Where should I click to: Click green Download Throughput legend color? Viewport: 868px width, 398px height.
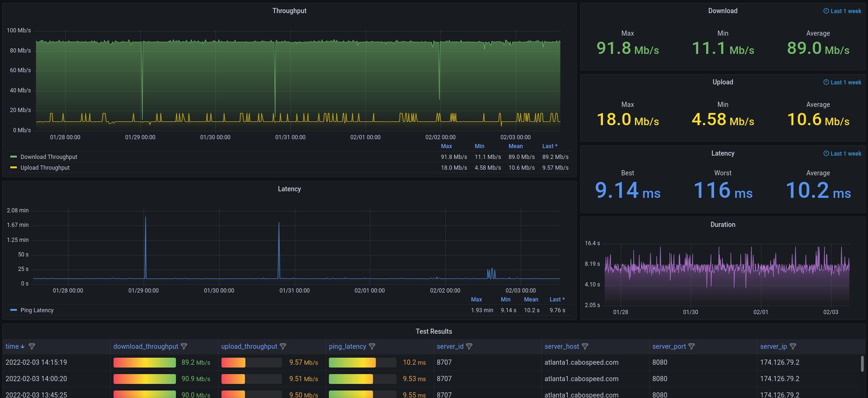tap(14, 157)
